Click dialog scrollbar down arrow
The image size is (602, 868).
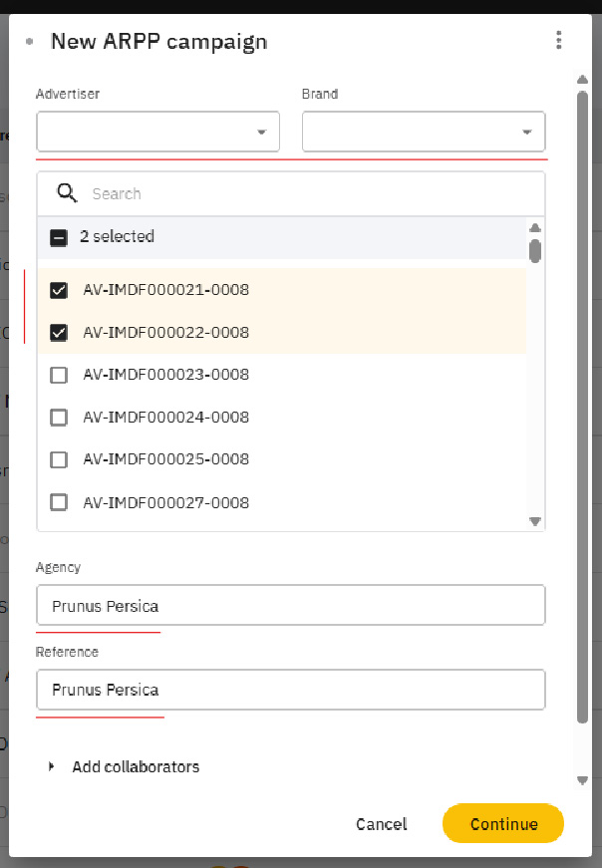(x=582, y=780)
